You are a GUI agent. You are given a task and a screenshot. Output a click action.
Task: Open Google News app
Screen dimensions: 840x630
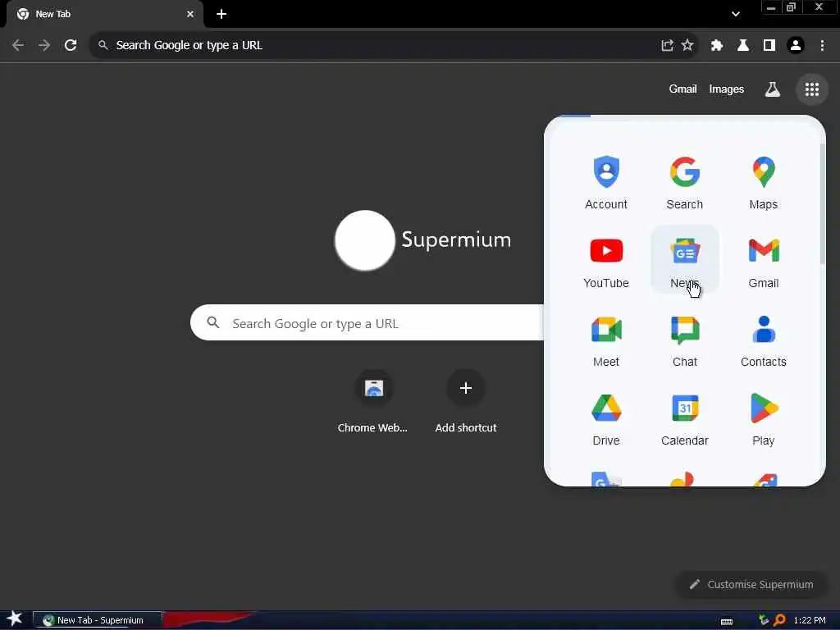[685, 261]
